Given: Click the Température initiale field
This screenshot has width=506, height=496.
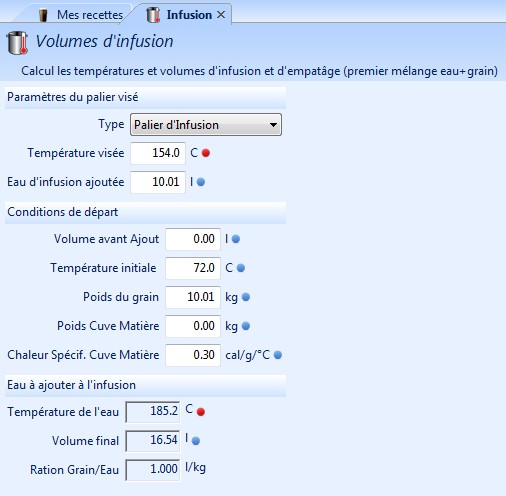Looking at the screenshot, I should click(193, 268).
